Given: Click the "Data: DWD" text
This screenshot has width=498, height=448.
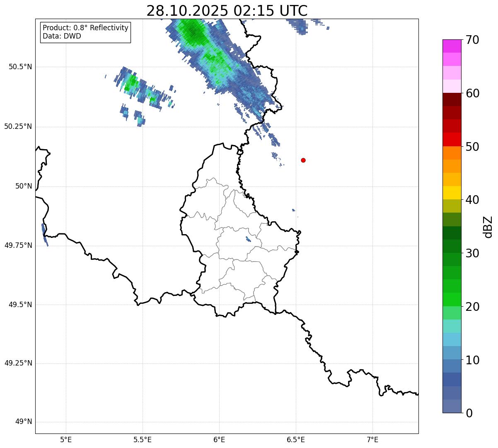Looking at the screenshot, I should (x=62, y=36).
